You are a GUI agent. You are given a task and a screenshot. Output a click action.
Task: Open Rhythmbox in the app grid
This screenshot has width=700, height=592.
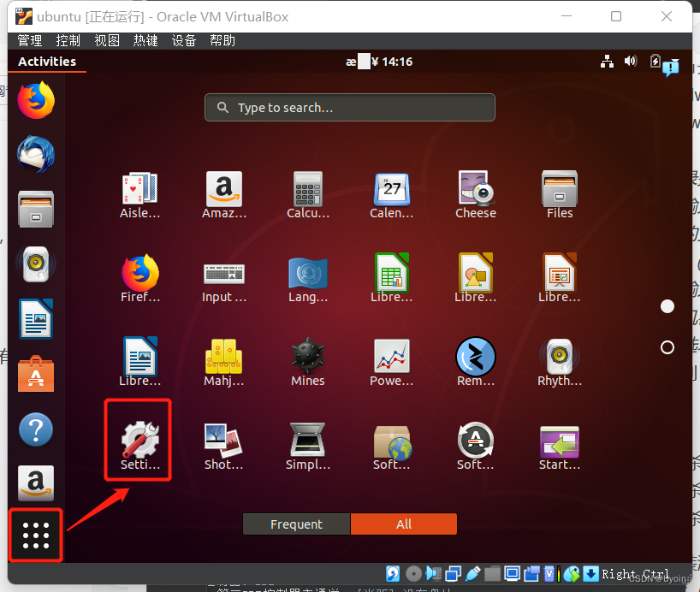pyautogui.click(x=560, y=363)
